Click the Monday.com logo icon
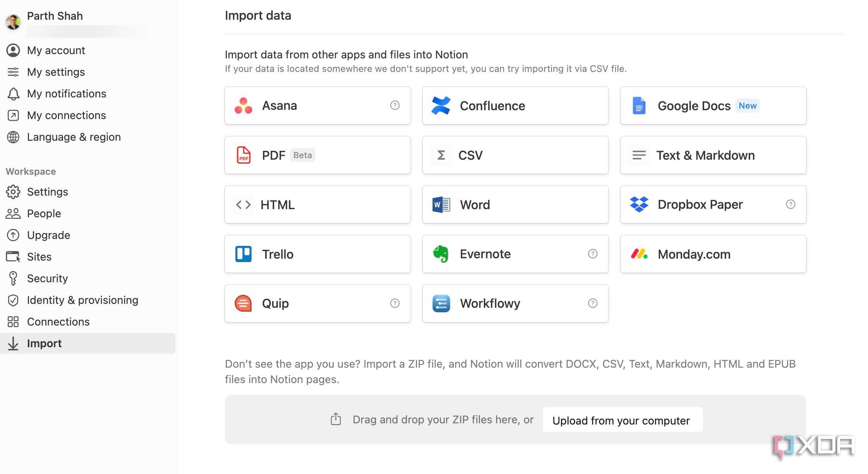The image size is (868, 474). 639,254
